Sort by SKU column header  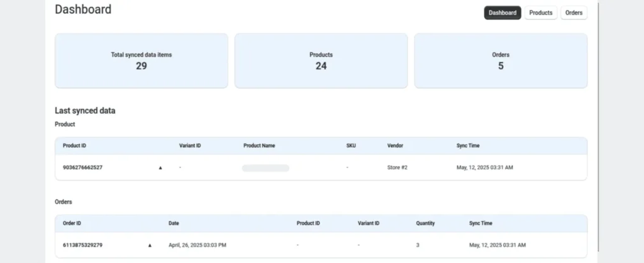point(351,146)
